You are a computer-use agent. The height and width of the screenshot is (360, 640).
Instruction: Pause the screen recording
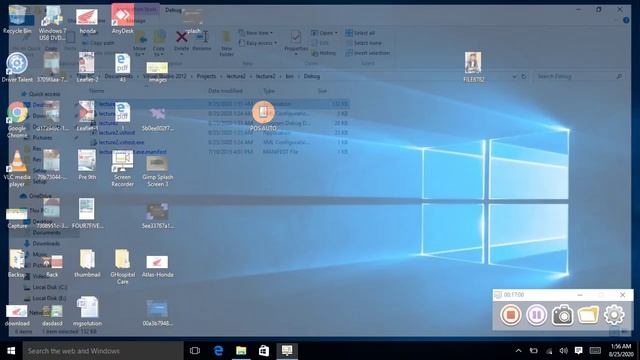(x=536, y=315)
